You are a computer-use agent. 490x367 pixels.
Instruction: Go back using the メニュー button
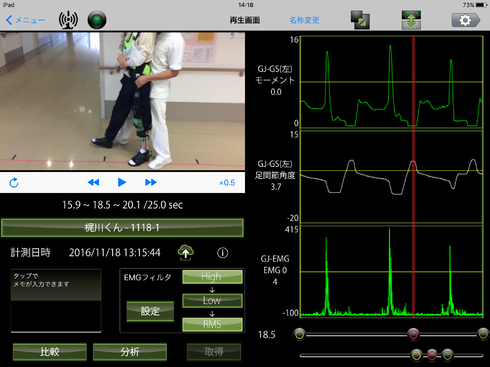(26, 20)
